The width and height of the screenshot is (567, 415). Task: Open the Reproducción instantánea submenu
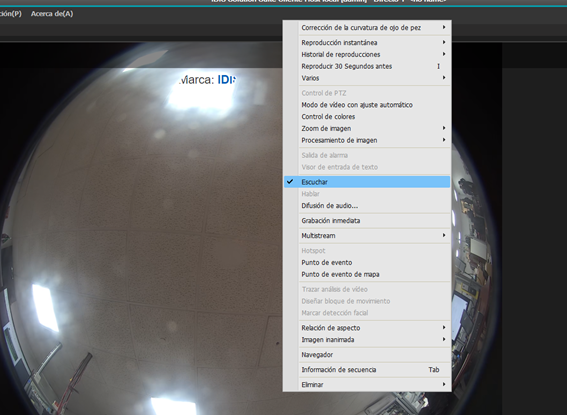367,42
